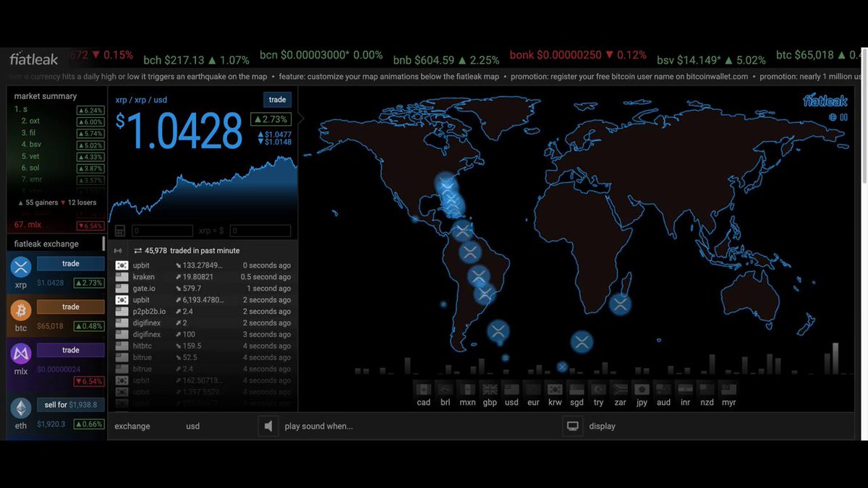Click the speaker sound icon
The height and width of the screenshot is (488, 868).
[268, 427]
